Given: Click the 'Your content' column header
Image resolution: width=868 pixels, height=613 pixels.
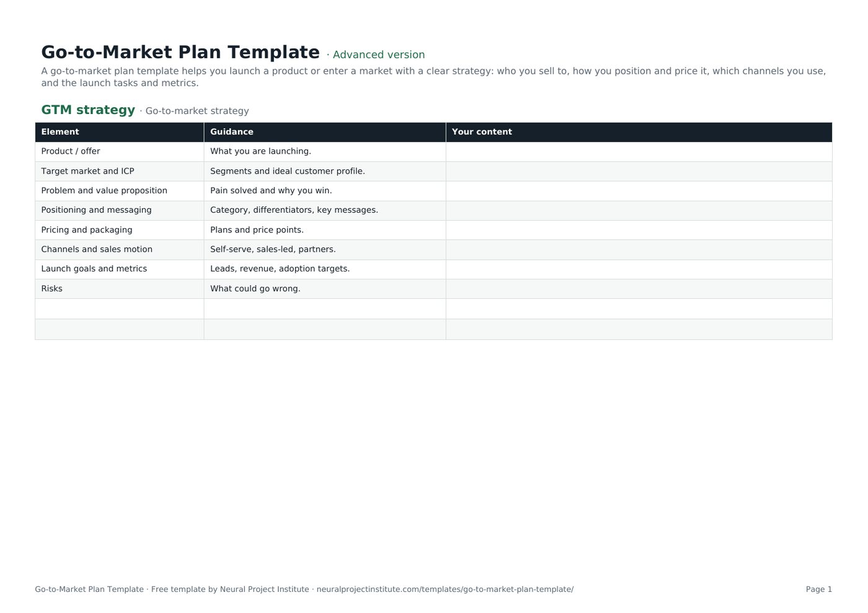Looking at the screenshot, I should pos(639,132).
